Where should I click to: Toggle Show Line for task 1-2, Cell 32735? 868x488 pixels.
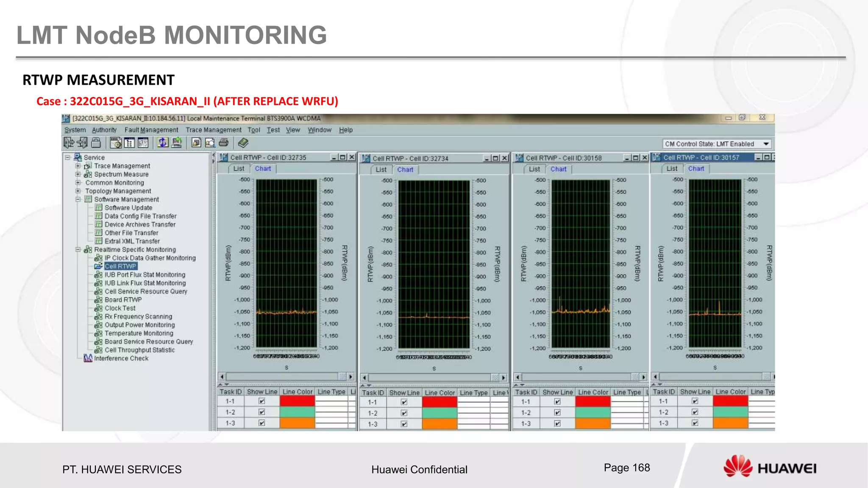[x=262, y=412]
